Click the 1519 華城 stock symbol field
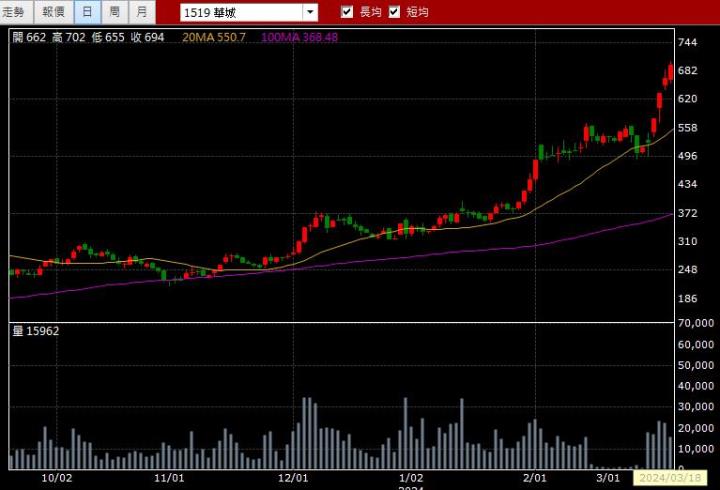The image size is (720, 490). tap(240, 13)
